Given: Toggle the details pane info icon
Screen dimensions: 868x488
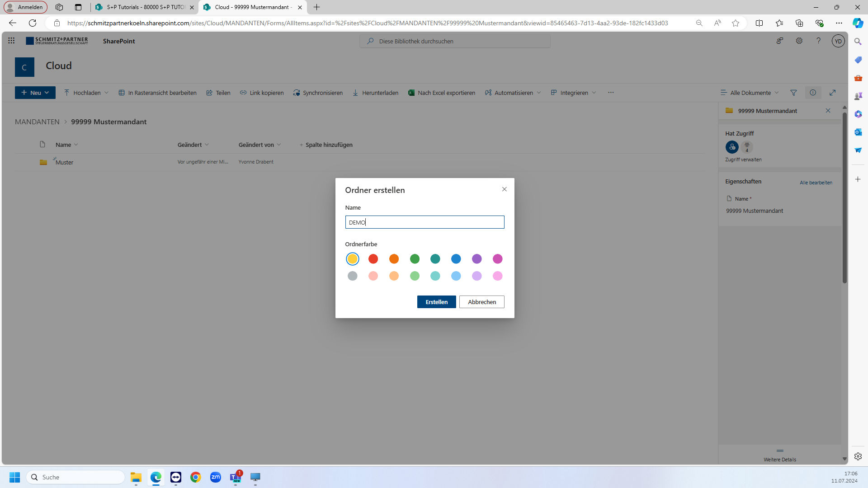Looking at the screenshot, I should [813, 93].
